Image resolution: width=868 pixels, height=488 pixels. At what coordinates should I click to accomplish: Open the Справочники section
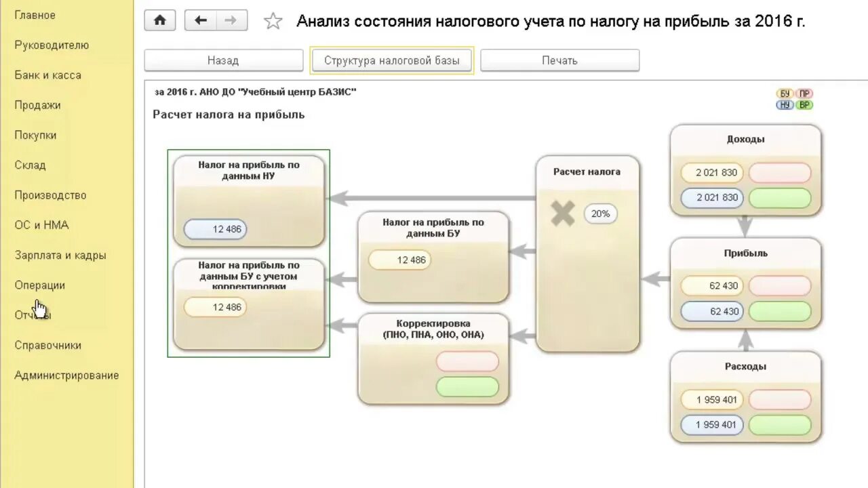pyautogui.click(x=47, y=345)
